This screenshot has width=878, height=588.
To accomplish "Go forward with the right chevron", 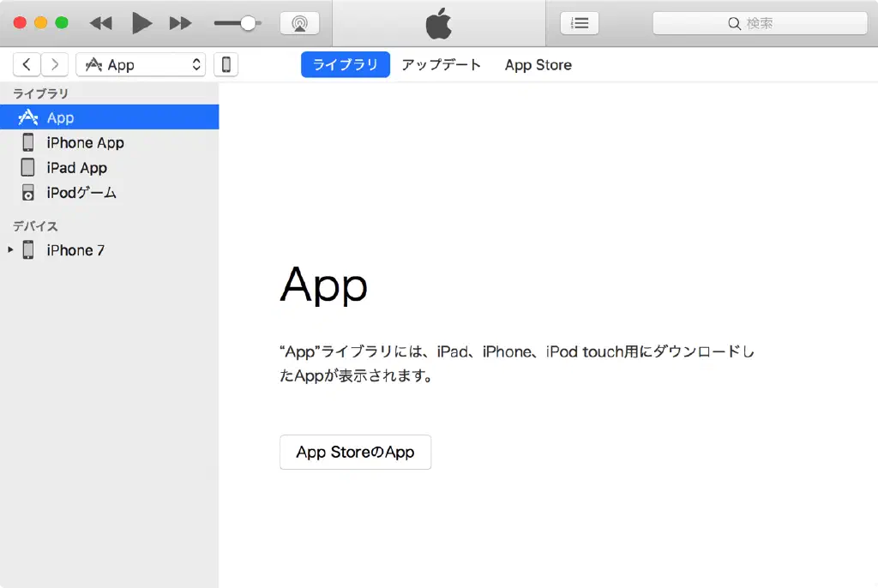I will point(55,64).
